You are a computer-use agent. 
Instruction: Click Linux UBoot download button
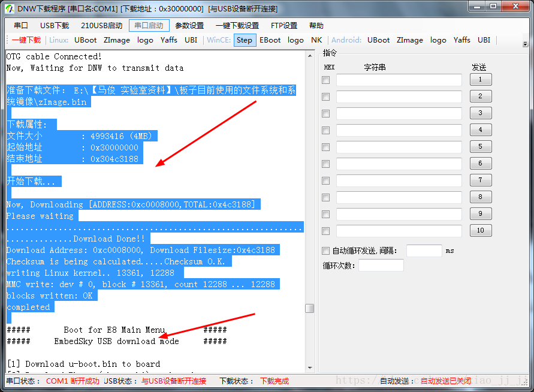pos(86,40)
